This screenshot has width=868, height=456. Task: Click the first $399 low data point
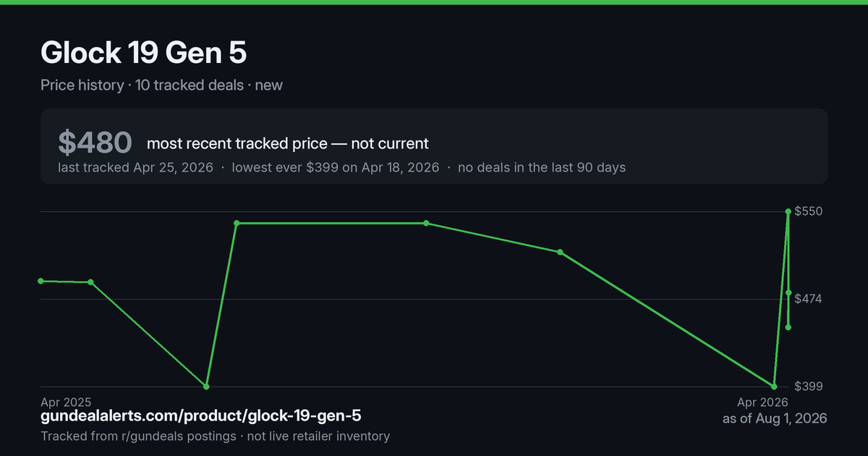pyautogui.click(x=207, y=387)
